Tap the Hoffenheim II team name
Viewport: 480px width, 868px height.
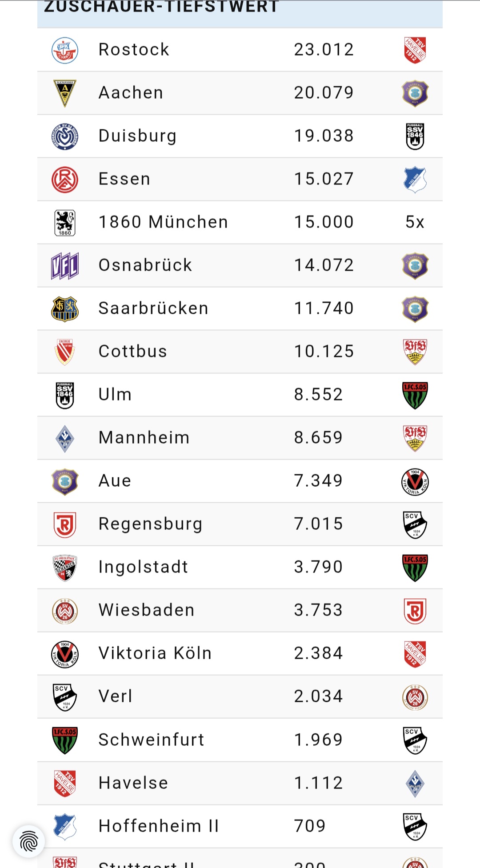159,826
